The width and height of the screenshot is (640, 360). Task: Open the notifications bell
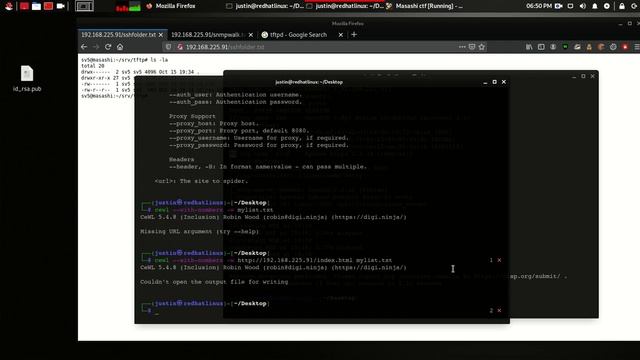pyautogui.click(x=595, y=6)
